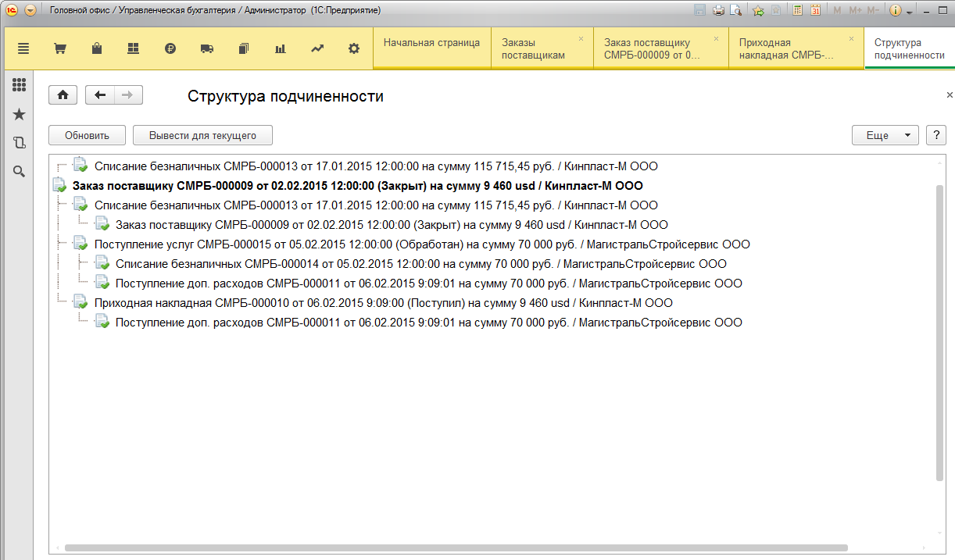This screenshot has height=560, width=955.
Task: Open favorites star in left sidebar
Action: point(20,115)
